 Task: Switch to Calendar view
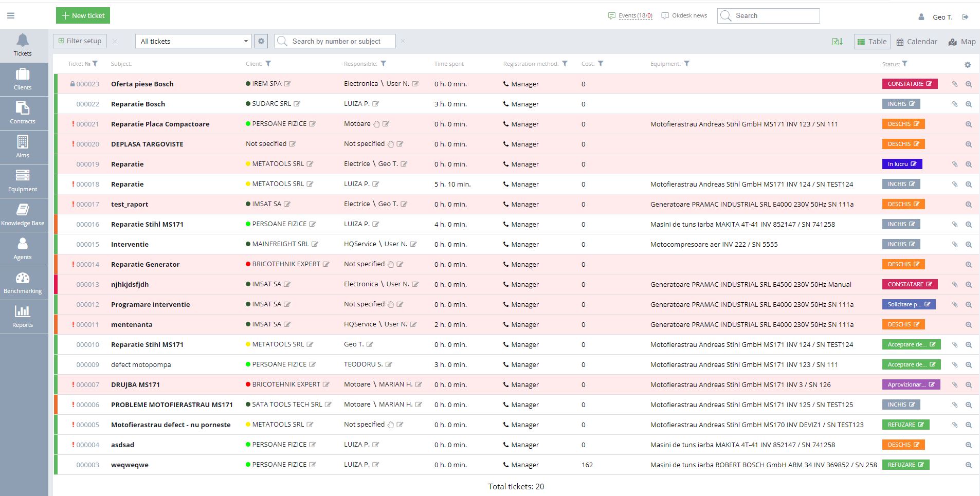(x=916, y=42)
